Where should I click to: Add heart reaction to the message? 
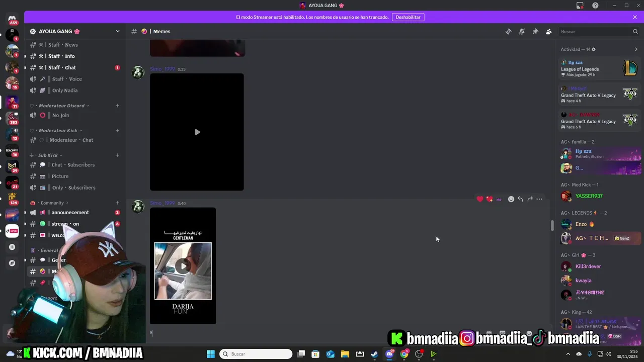coord(479,199)
